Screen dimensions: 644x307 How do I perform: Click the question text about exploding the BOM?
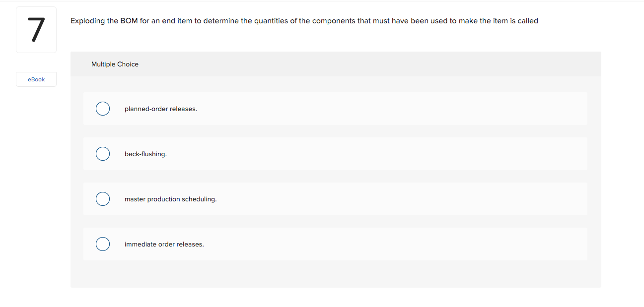coord(304,21)
